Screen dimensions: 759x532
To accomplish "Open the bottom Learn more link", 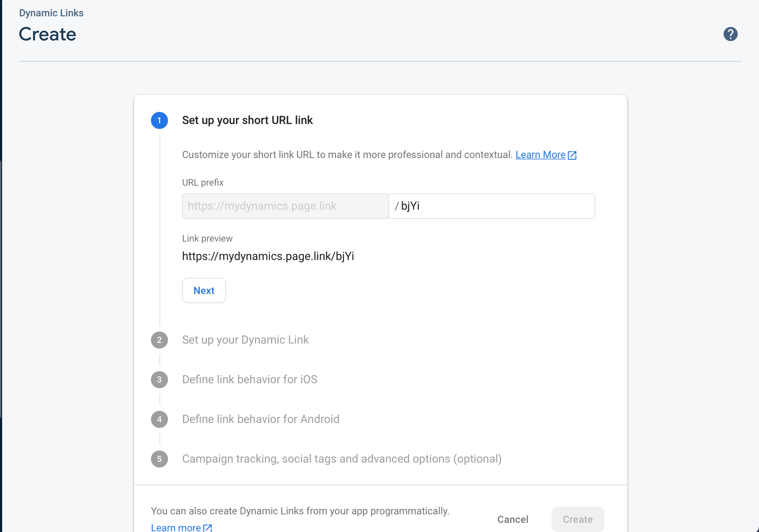I will (x=176, y=527).
